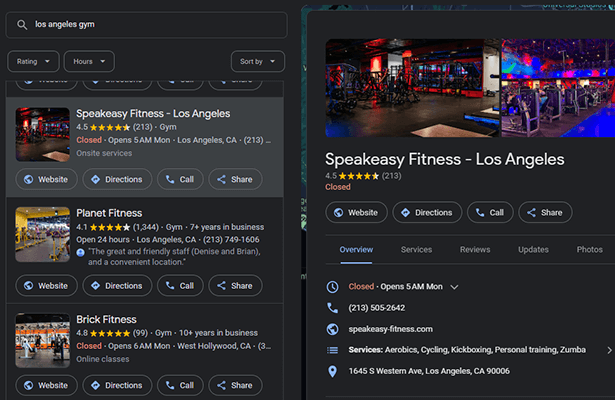Select address 1645 S Western Ave

[x=429, y=371]
